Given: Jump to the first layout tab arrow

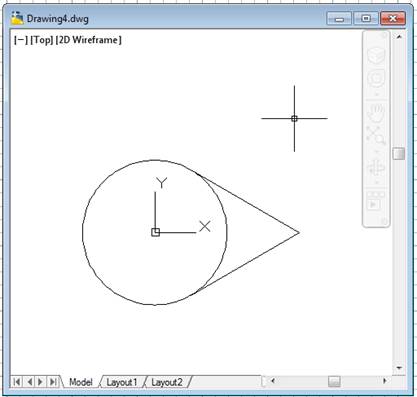Looking at the screenshot, I should (17, 382).
